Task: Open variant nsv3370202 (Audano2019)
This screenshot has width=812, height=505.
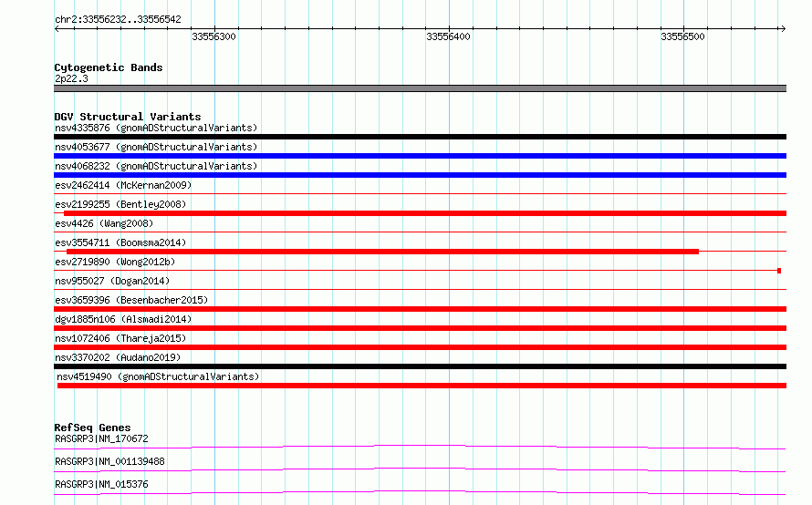Action: tap(118, 357)
